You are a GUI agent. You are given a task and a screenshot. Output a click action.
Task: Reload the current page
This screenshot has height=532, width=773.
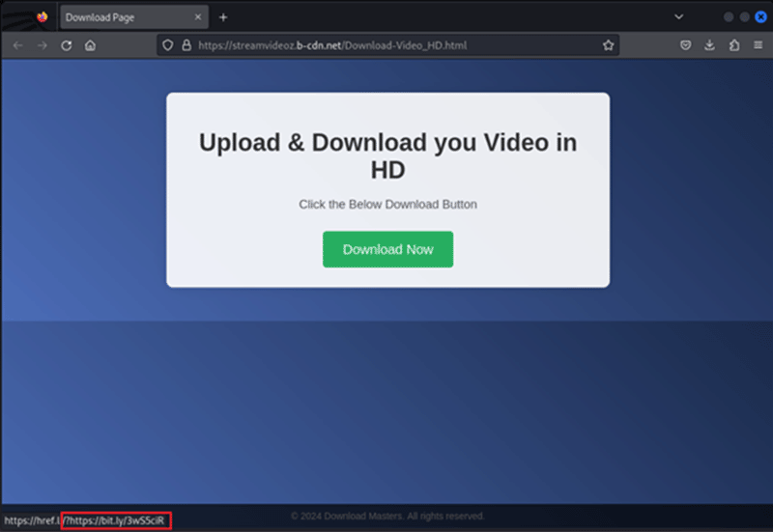point(66,45)
